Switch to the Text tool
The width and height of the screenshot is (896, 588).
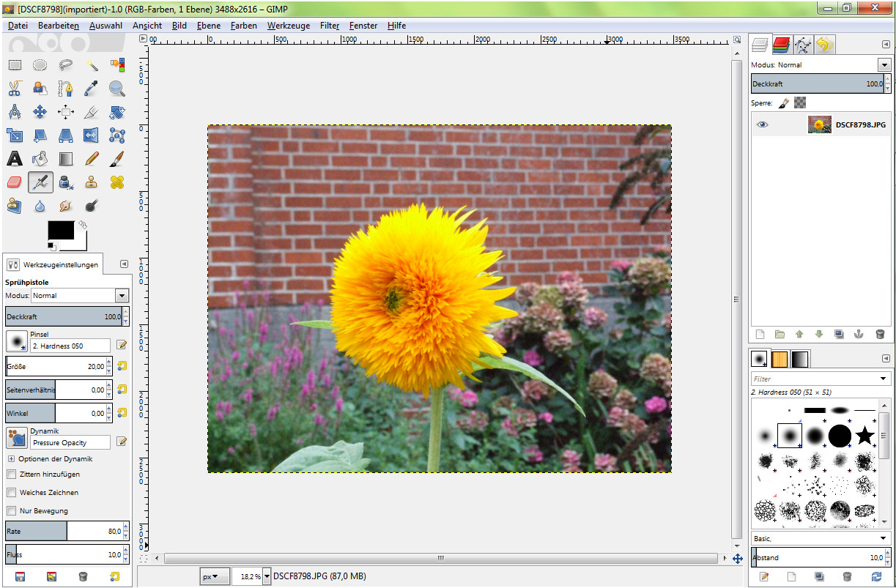pyautogui.click(x=14, y=158)
